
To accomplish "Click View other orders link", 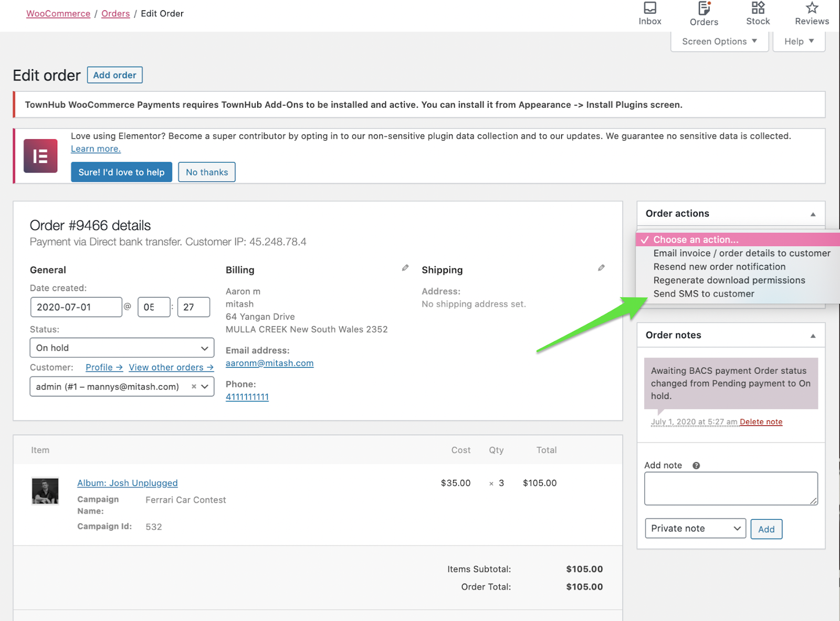I will pyautogui.click(x=171, y=367).
